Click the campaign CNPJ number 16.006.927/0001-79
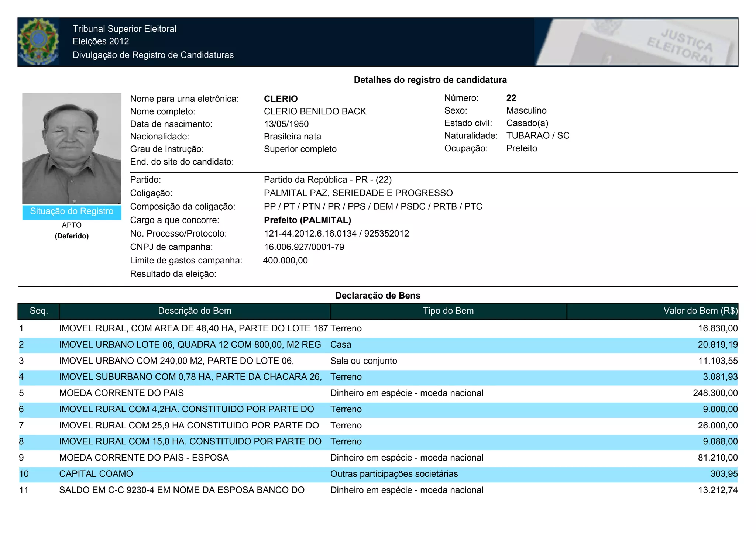Viewport: 756px width, 534px height. click(x=304, y=247)
